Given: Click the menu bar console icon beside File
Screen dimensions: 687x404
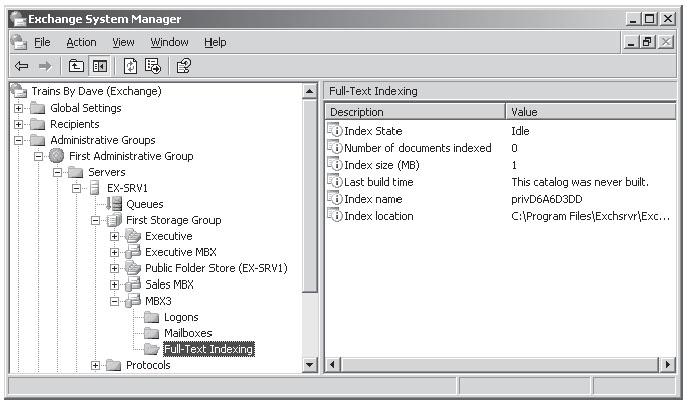Looking at the screenshot, I should [x=19, y=42].
